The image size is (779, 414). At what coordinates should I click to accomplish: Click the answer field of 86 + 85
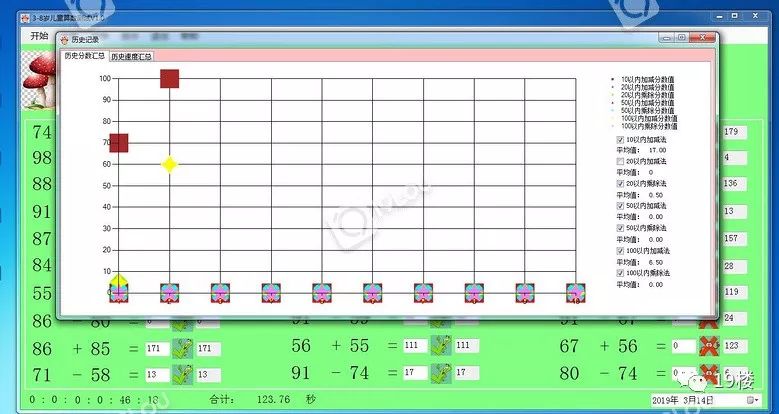point(157,349)
